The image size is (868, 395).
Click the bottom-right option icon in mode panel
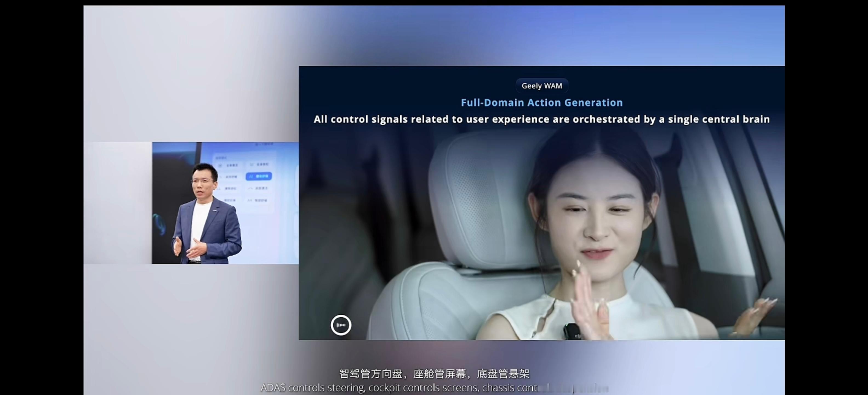(250, 200)
